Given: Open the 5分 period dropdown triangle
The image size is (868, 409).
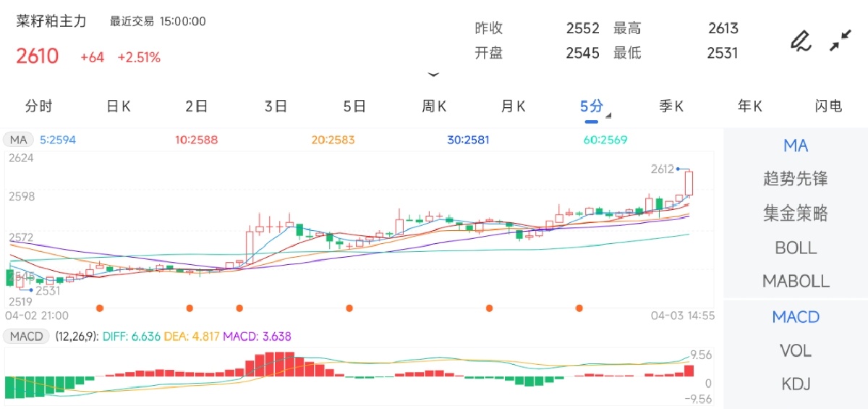Looking at the screenshot, I should click(608, 115).
